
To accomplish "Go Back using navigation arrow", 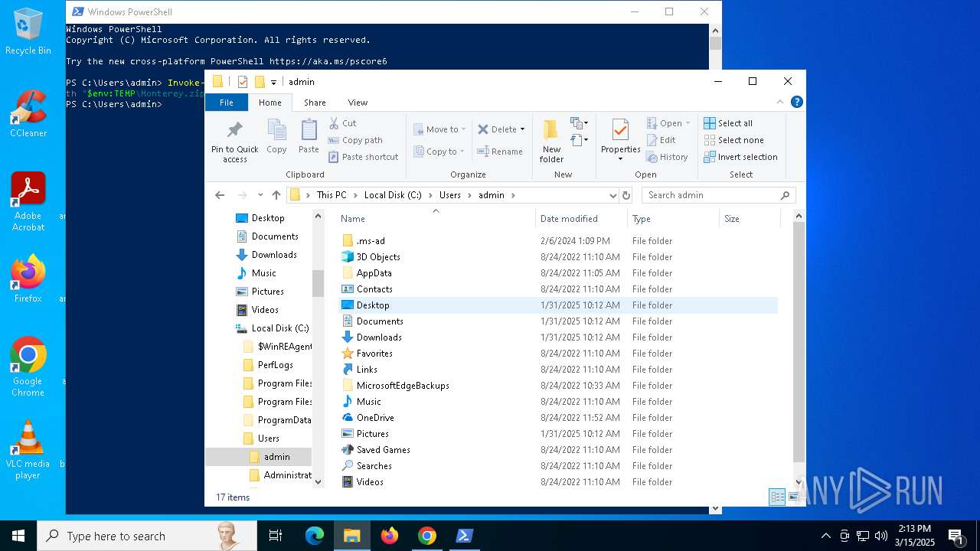I will 220,195.
